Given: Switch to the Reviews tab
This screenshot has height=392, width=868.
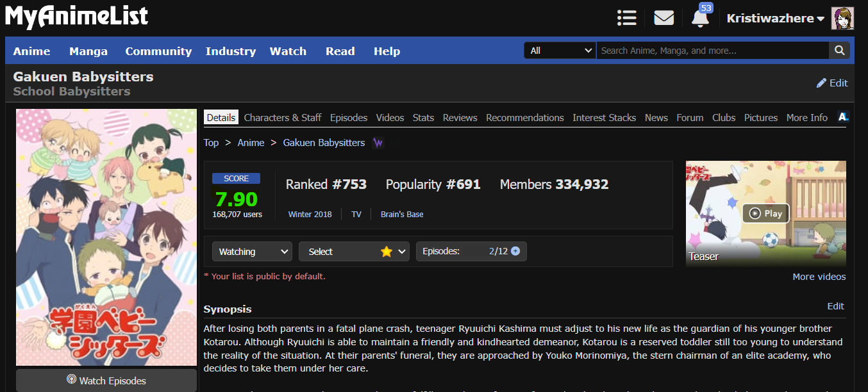Looking at the screenshot, I should [460, 117].
